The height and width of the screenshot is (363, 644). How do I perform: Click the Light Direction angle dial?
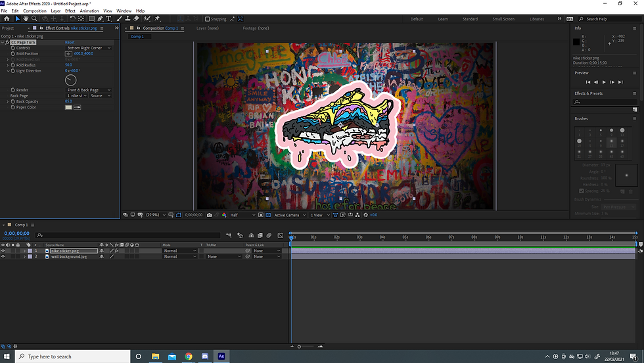71,80
